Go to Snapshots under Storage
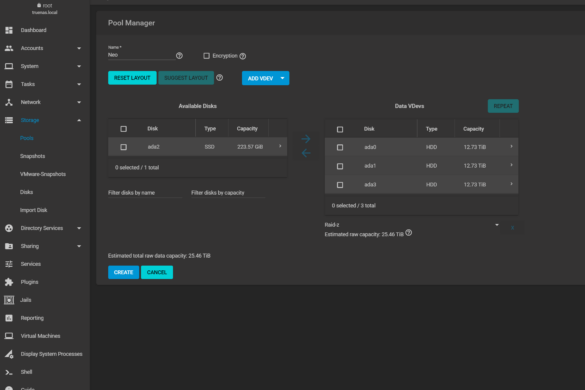 tap(32, 156)
